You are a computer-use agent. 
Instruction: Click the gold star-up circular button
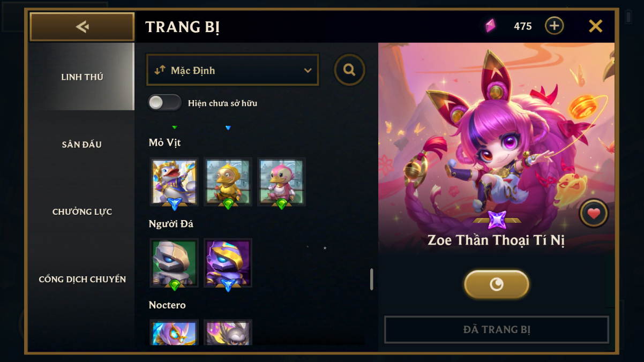point(497,284)
